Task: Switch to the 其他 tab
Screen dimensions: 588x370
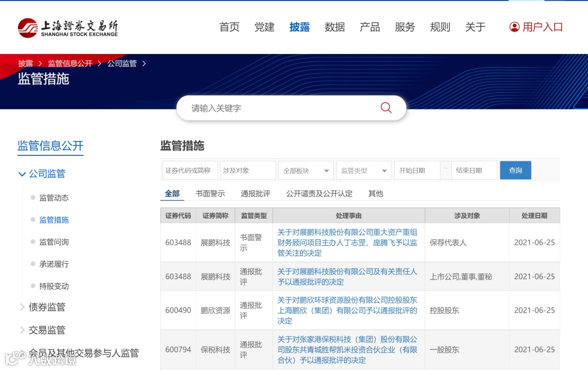Action: point(375,193)
